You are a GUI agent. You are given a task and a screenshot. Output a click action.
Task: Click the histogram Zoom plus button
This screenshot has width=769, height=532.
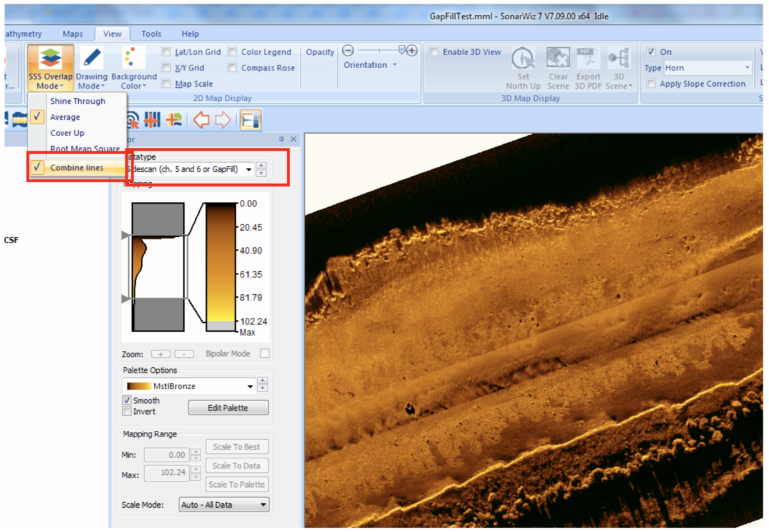tap(161, 354)
